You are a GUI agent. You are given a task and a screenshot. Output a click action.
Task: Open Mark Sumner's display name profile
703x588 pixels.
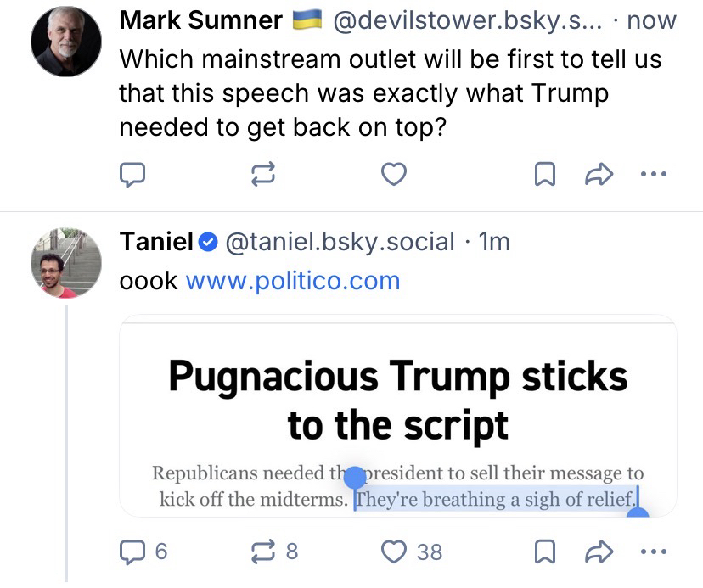201,20
